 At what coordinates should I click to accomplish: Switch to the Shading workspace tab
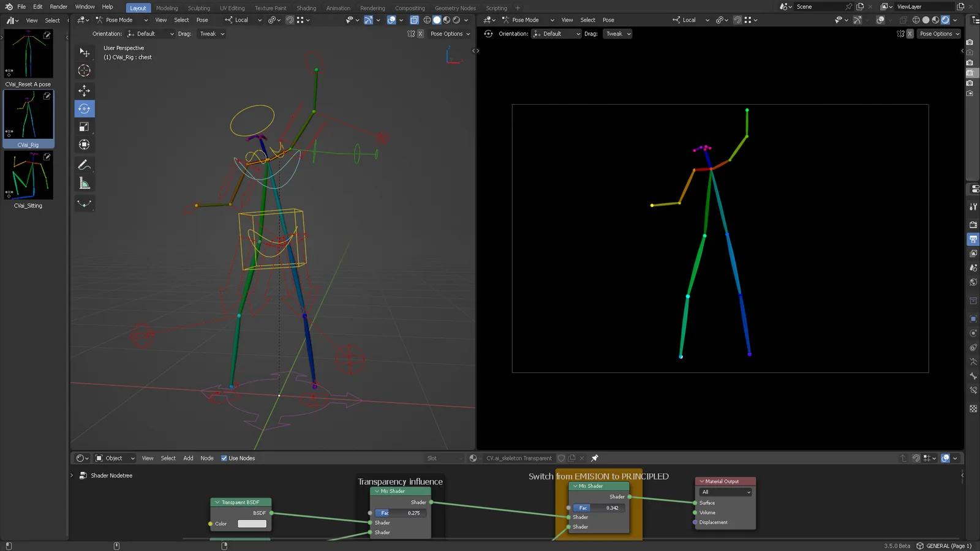coord(306,8)
